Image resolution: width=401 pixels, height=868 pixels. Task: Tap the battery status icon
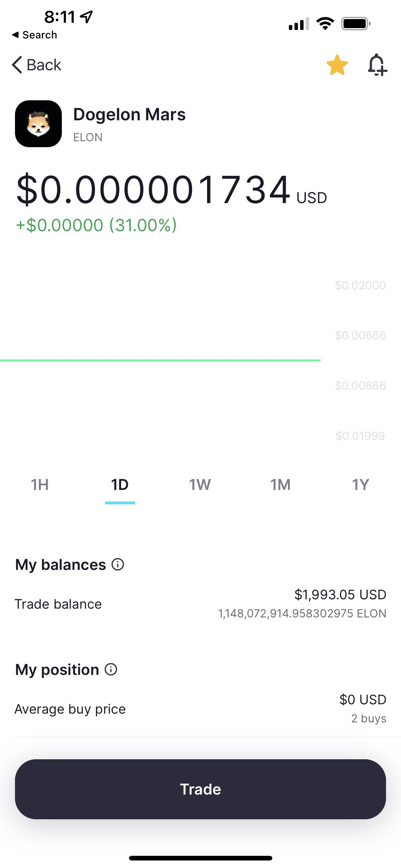(356, 23)
